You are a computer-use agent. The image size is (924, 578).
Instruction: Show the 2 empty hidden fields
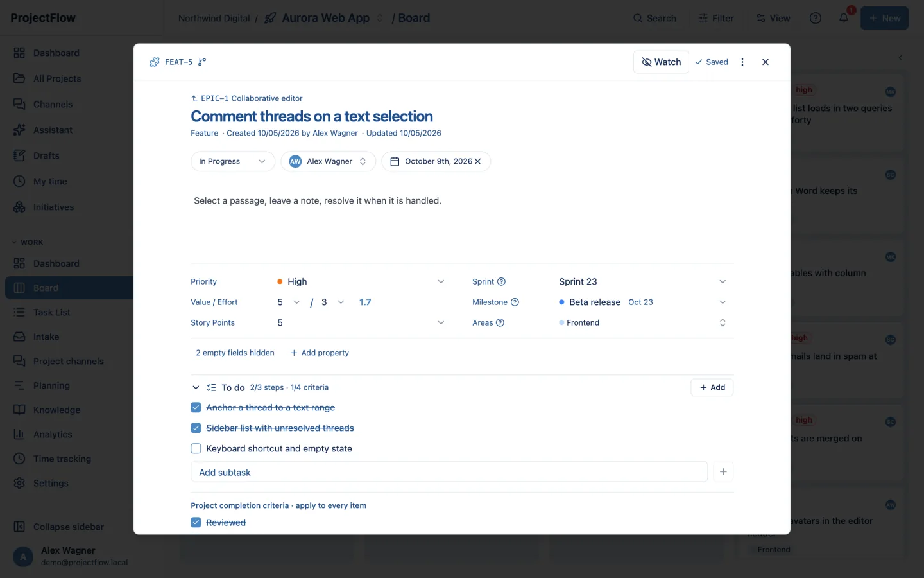(235, 353)
